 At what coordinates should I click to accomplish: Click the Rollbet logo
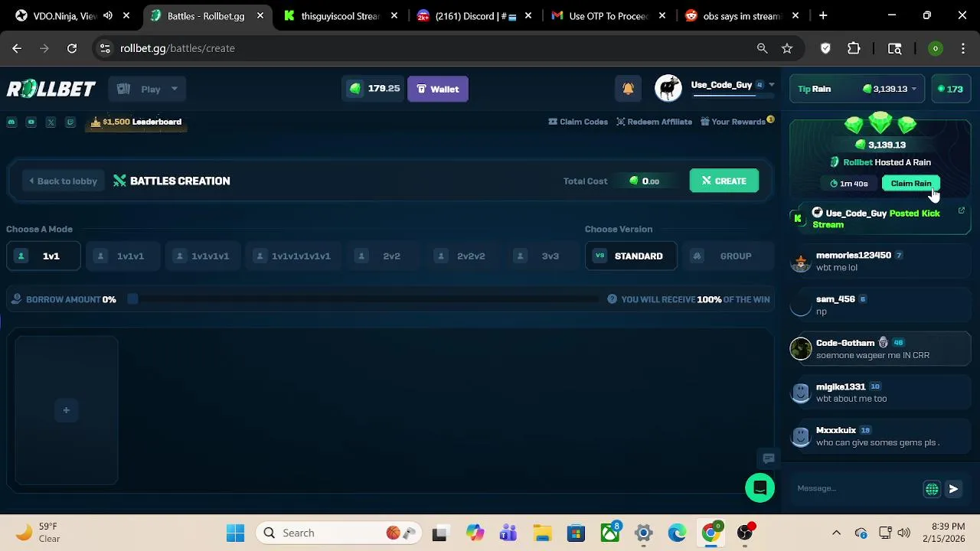tap(51, 89)
